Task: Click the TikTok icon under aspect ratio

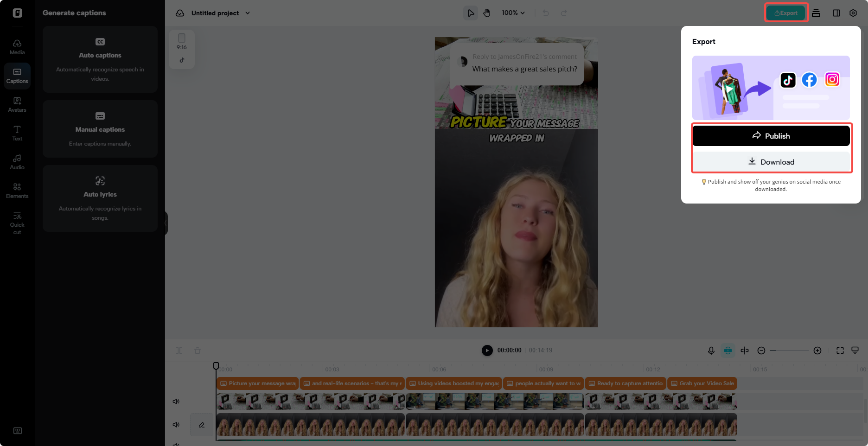Action: [182, 60]
